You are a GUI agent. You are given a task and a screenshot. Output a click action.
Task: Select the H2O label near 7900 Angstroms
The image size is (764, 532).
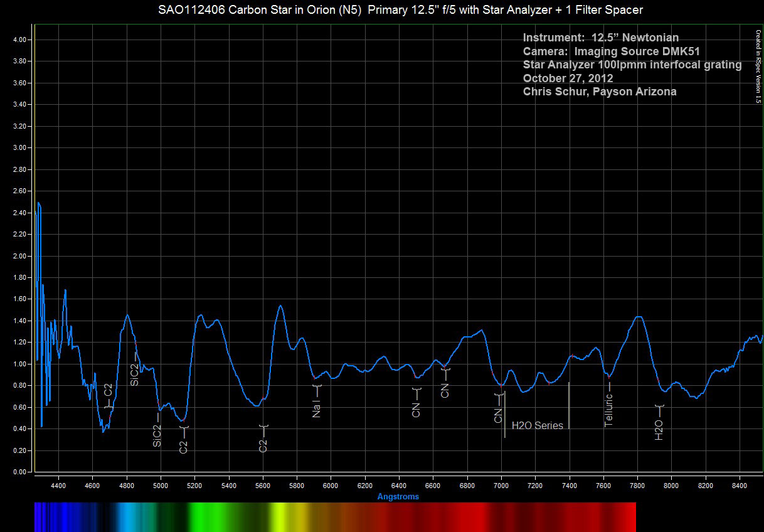pyautogui.click(x=659, y=430)
